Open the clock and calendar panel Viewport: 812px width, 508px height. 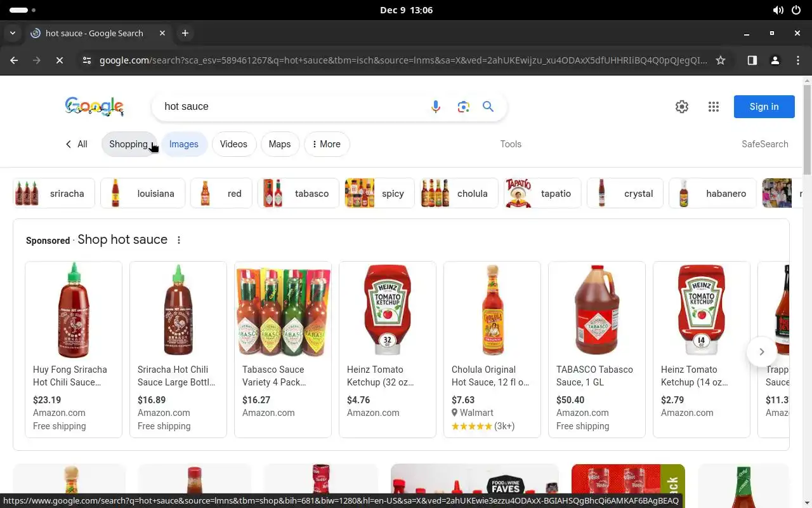pyautogui.click(x=406, y=10)
